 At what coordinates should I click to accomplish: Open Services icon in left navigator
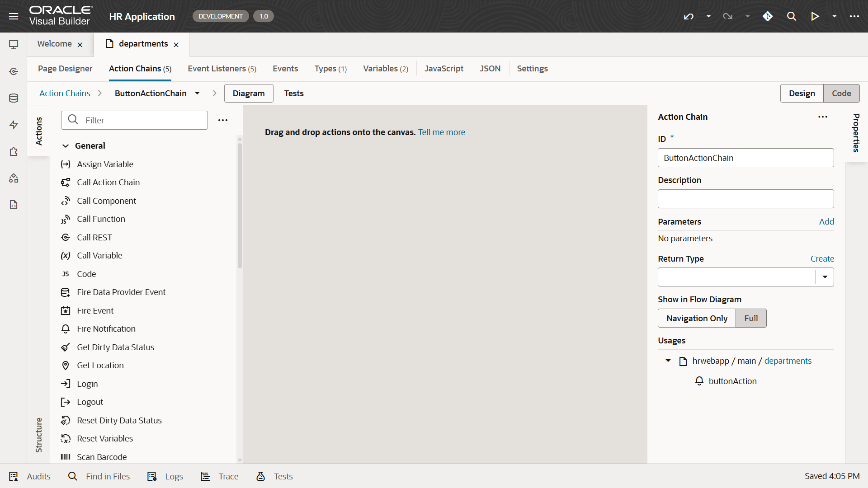(14, 71)
